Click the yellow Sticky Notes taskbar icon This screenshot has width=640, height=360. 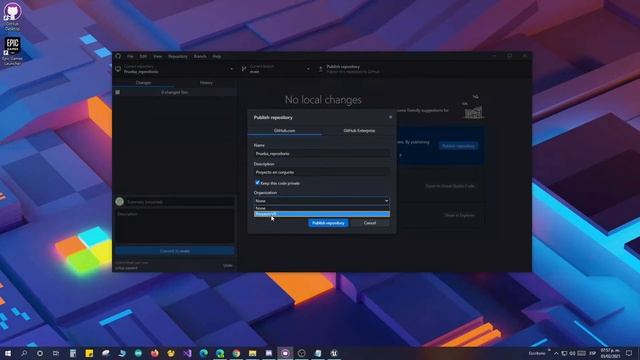89,353
